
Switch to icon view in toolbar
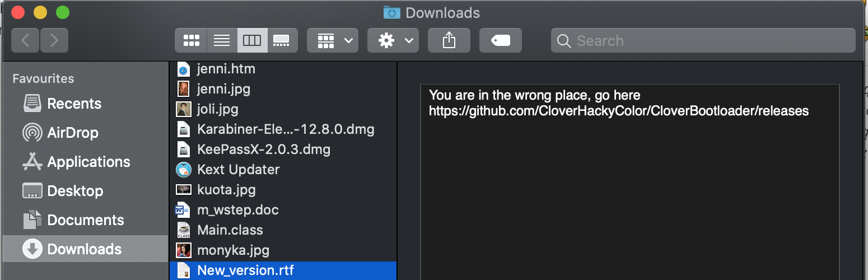click(191, 40)
